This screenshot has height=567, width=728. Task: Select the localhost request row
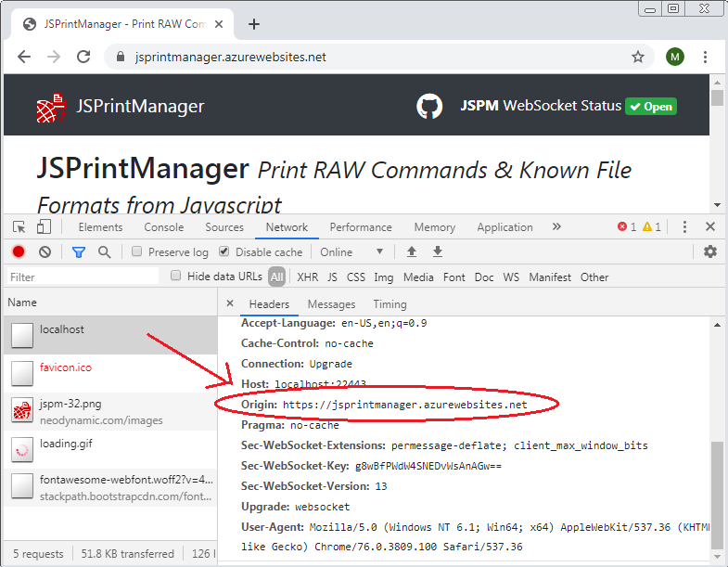110,335
